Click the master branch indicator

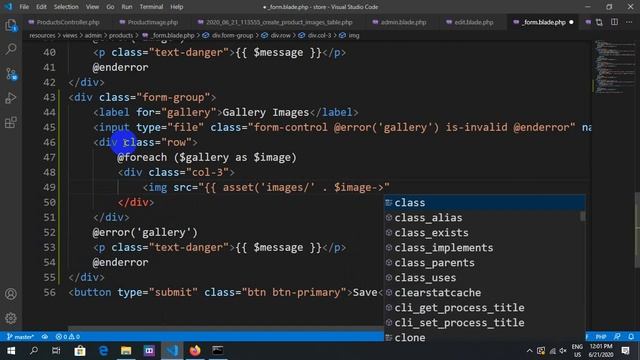[20, 337]
